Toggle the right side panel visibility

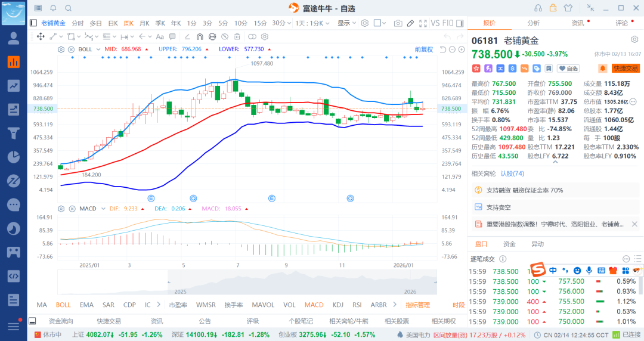[460, 23]
